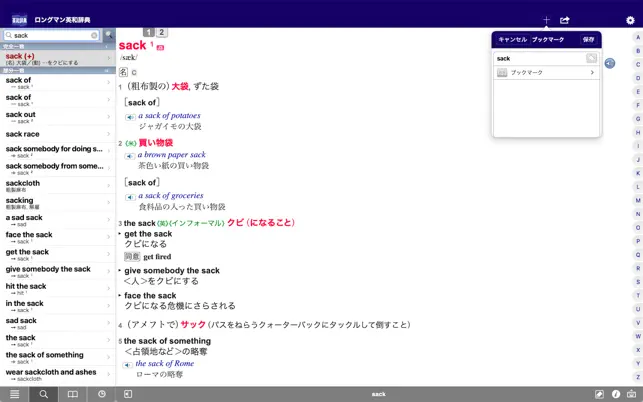The height and width of the screenshot is (402, 643).
Task: Tap the chevron on the 'sackcloth' row
Action: (x=109, y=186)
